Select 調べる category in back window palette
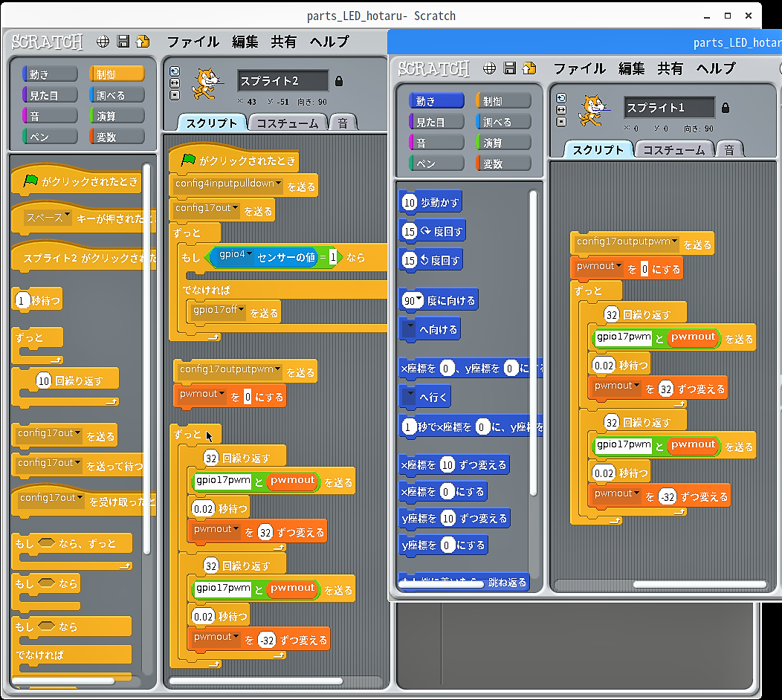 coord(117,95)
